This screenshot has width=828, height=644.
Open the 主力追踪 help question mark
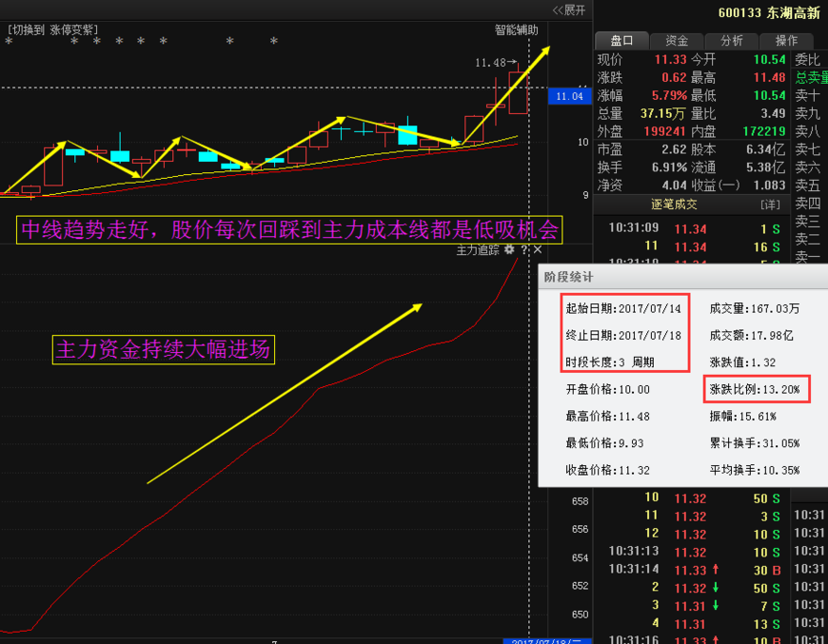point(523,249)
